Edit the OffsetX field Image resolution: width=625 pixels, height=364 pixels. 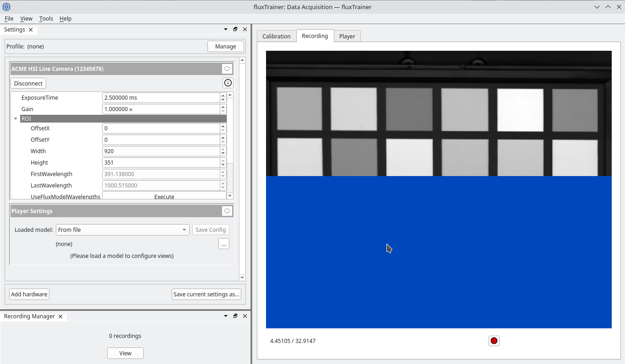click(161, 128)
